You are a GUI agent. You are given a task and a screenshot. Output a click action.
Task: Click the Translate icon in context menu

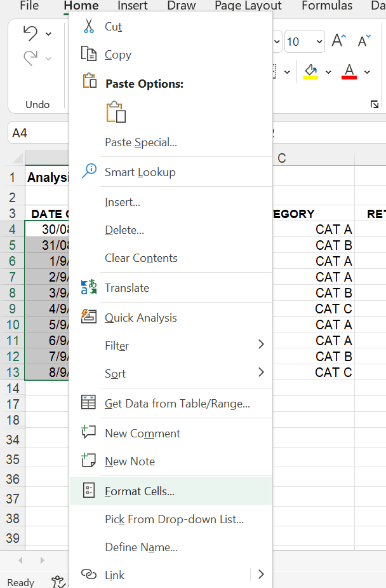point(89,287)
